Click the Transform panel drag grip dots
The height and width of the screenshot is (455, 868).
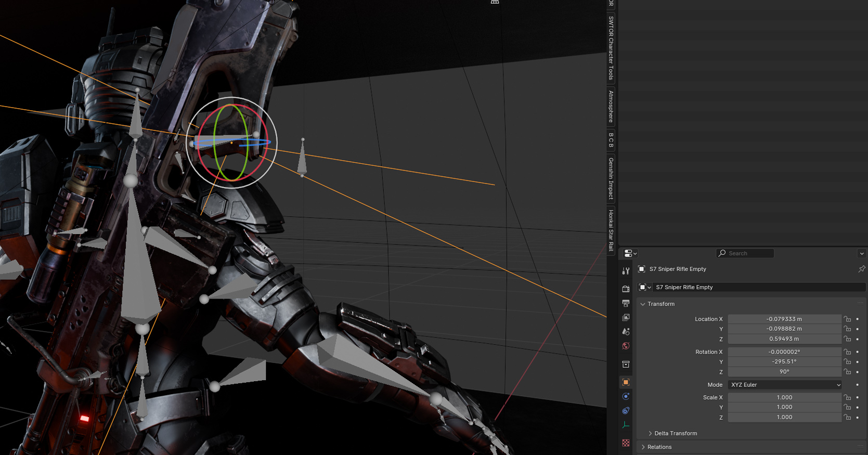point(860,304)
